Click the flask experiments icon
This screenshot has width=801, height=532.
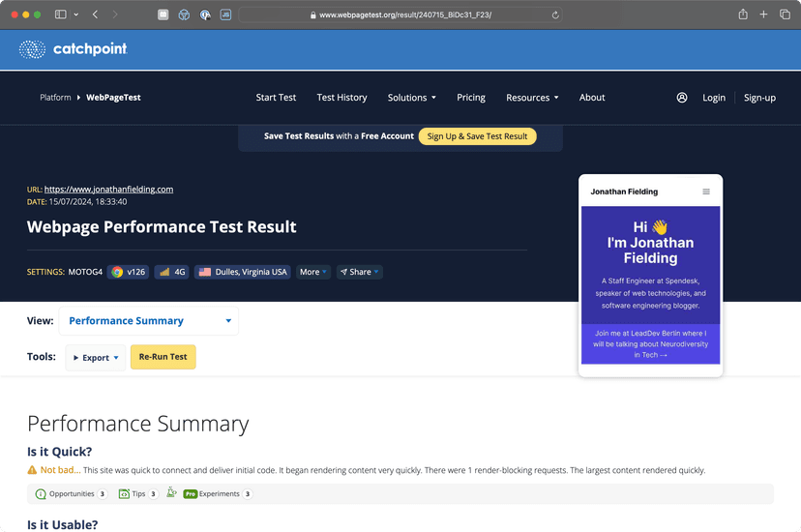point(171,492)
